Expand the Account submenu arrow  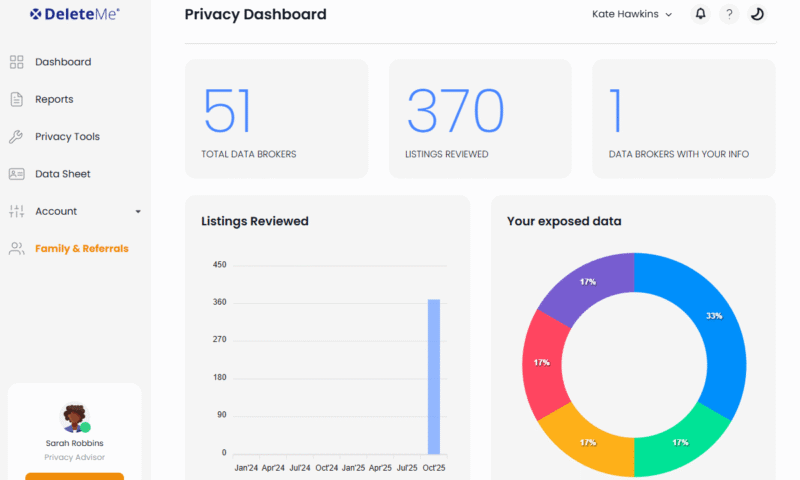(x=138, y=212)
